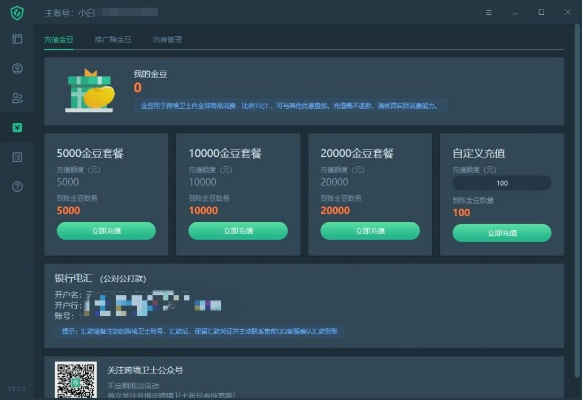Click the gray 5000 recharge amount value
This screenshot has width=582, height=400.
pyautogui.click(x=68, y=182)
